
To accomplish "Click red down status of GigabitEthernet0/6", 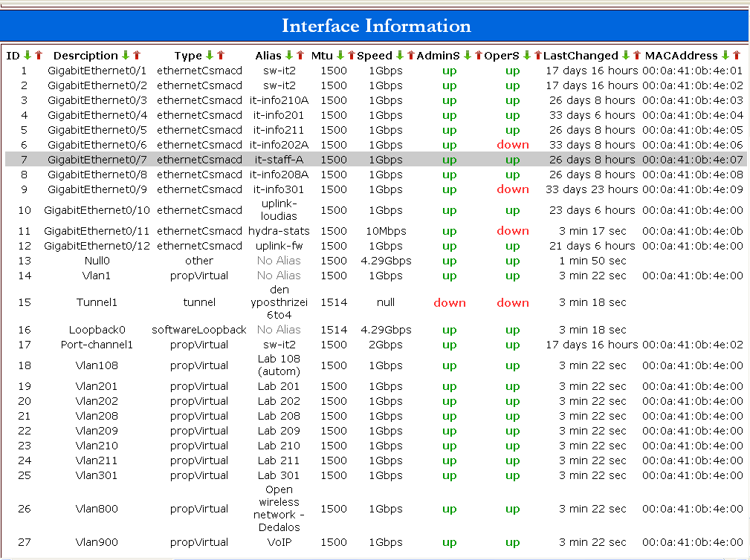I will click(513, 145).
